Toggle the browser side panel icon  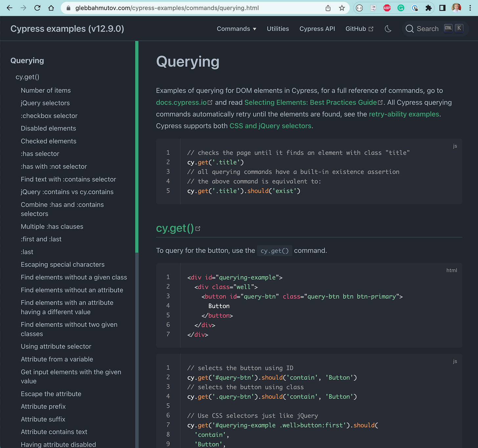pyautogui.click(x=442, y=8)
